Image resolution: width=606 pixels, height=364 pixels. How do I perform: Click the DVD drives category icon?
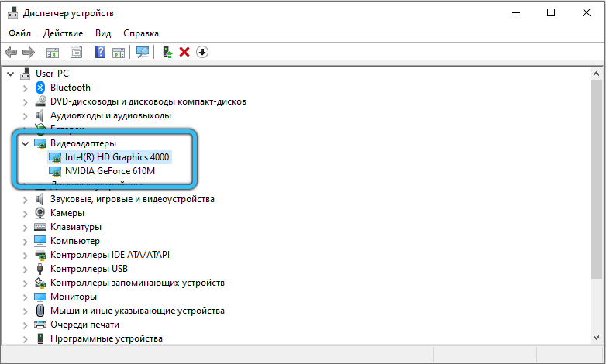(40, 101)
